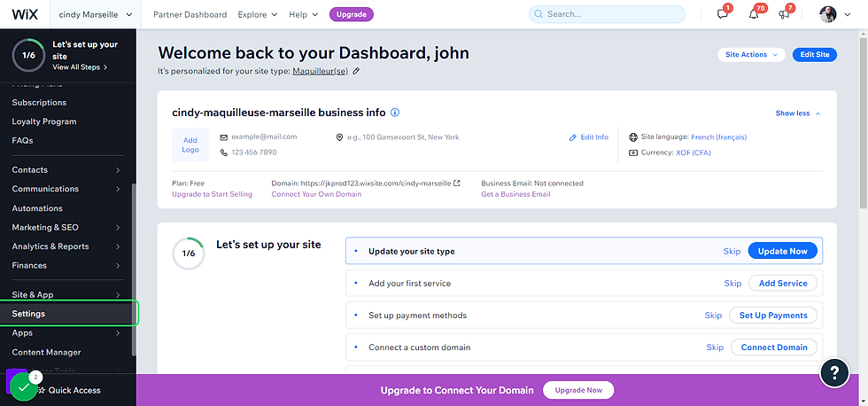Open Partner Dashboard in top bar
Viewport: 868px width, 406px height.
click(x=190, y=14)
